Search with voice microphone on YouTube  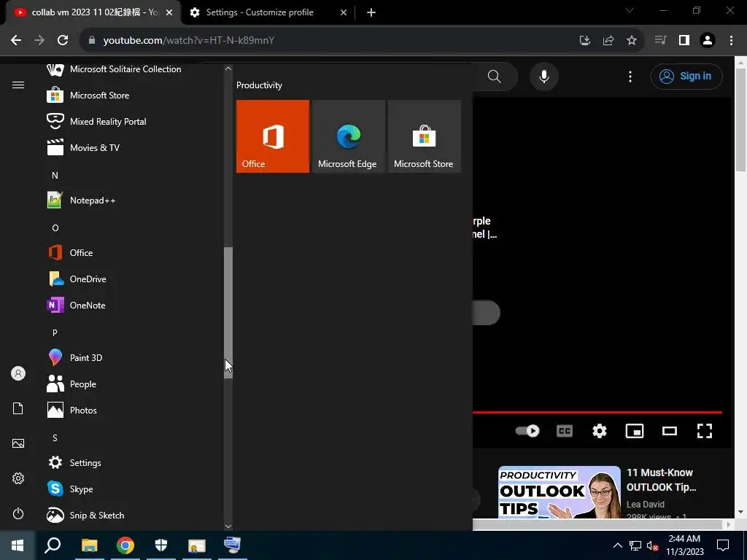click(544, 76)
